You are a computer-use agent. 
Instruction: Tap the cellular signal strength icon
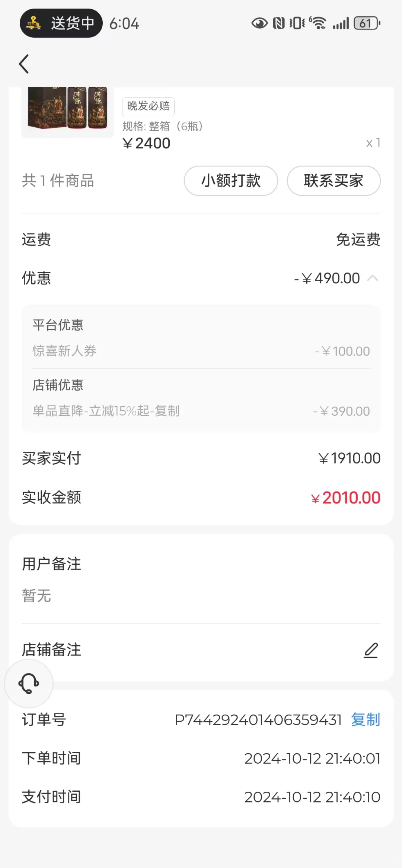341,23
